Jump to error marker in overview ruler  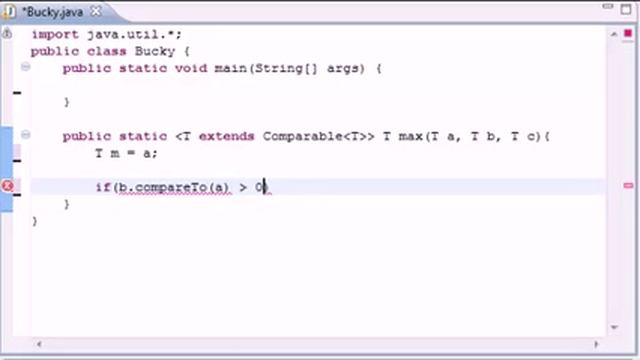(628, 186)
